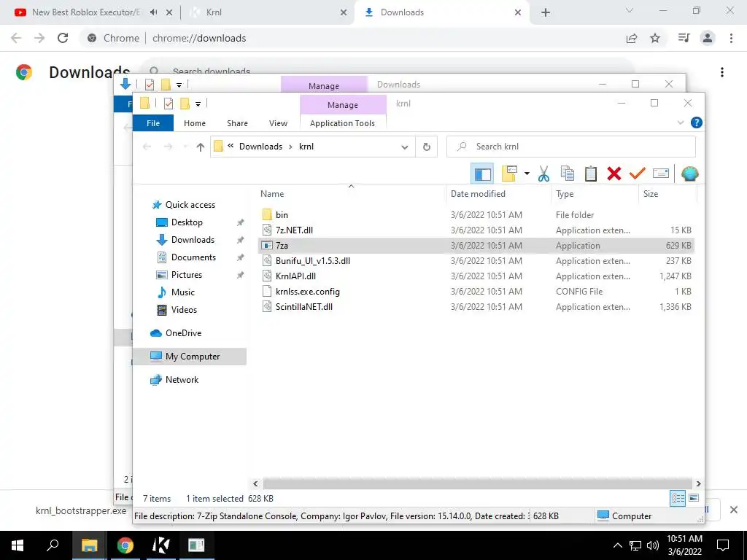Open Downloads in navigation pane
Viewport: 747px width, 560px height.
point(193,239)
